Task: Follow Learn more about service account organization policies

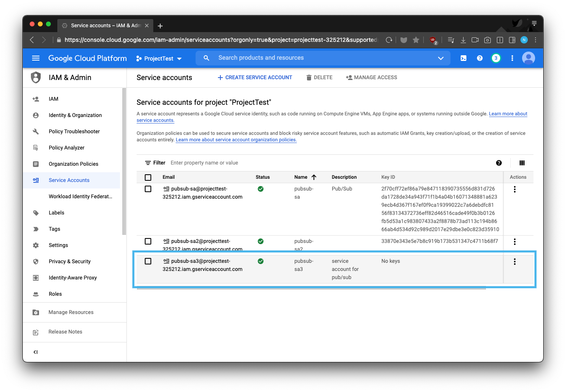Action: 236,140
